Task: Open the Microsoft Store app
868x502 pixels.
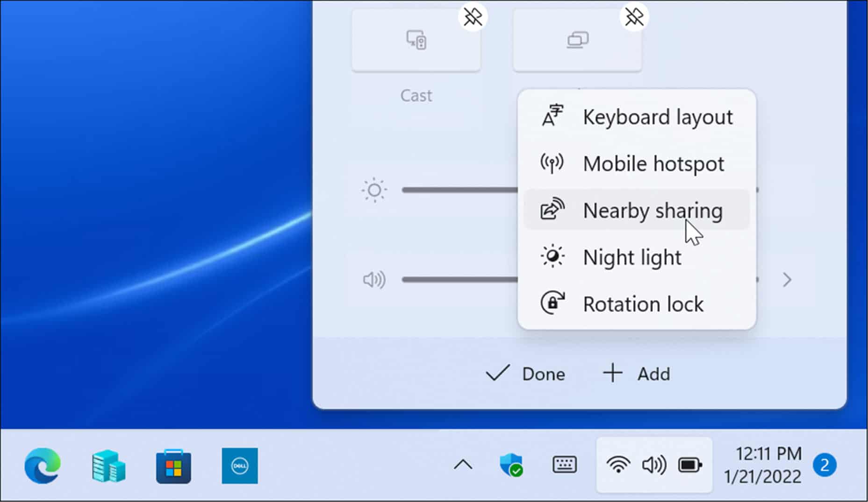Action: [173, 466]
